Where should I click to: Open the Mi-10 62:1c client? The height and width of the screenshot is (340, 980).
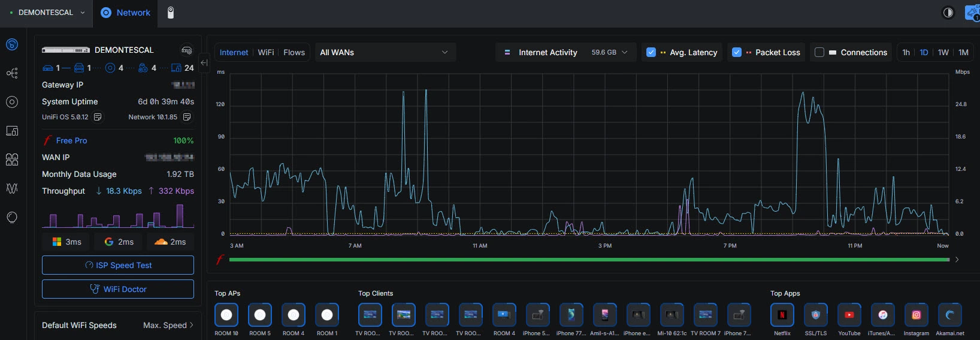click(x=672, y=315)
